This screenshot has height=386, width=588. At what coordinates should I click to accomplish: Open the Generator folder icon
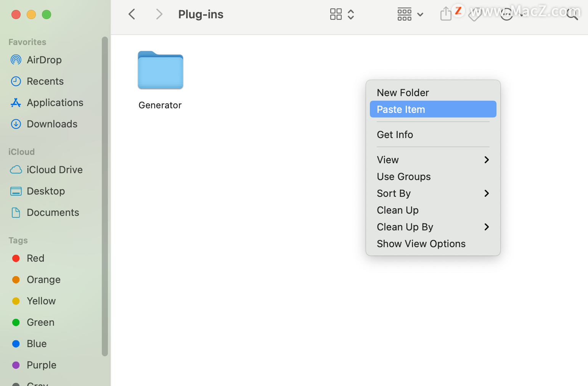(161, 70)
